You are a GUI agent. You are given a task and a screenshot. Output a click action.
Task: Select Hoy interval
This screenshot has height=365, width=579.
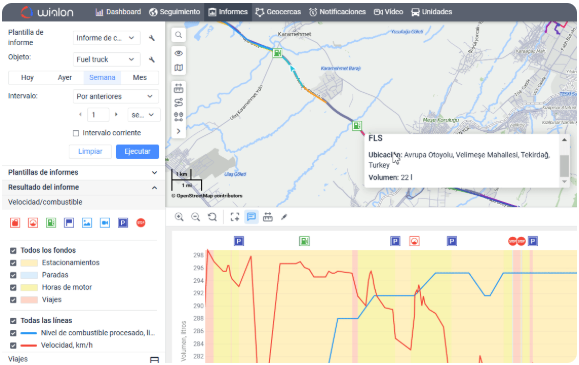click(x=27, y=78)
